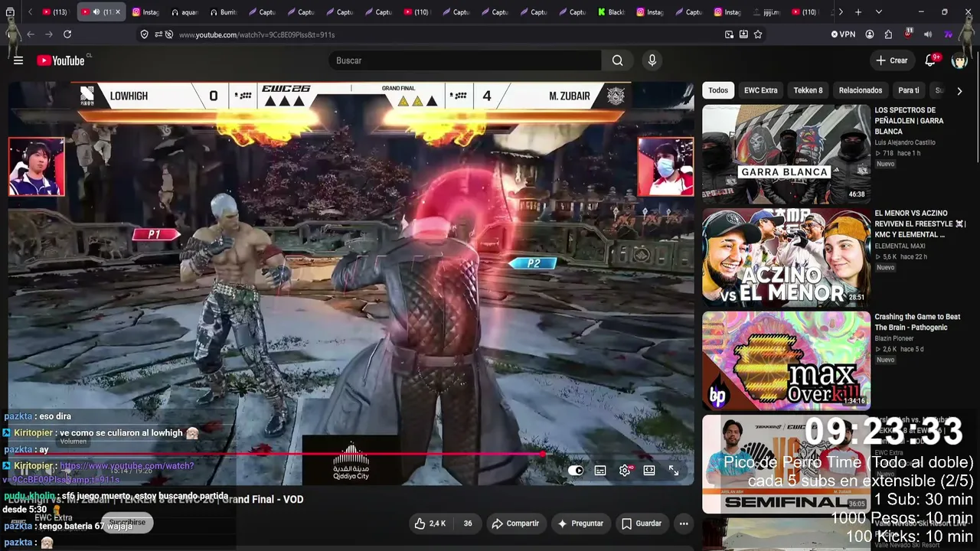Open the title "Crashing the Game to Beat The Brain"
The height and width of the screenshot is (551, 980).
tap(917, 322)
